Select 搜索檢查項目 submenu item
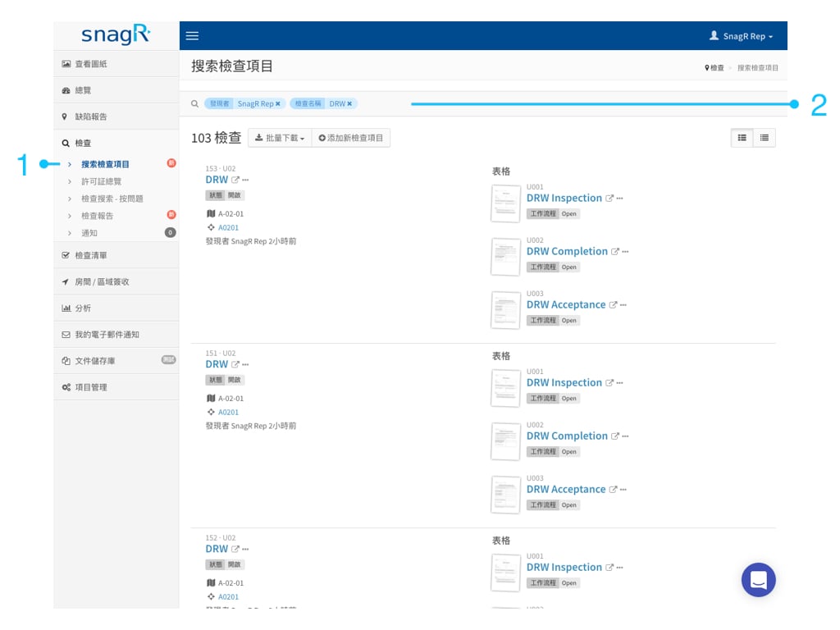The image size is (840, 630). click(105, 164)
